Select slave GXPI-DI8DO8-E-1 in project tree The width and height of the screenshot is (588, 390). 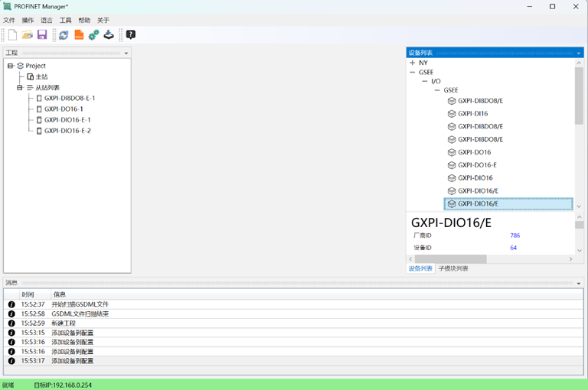[x=70, y=99]
